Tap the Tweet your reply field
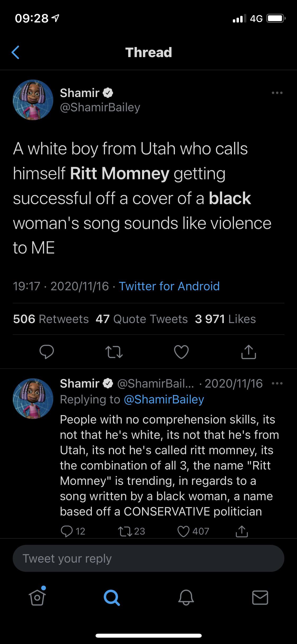The height and width of the screenshot is (644, 297). (x=148, y=558)
